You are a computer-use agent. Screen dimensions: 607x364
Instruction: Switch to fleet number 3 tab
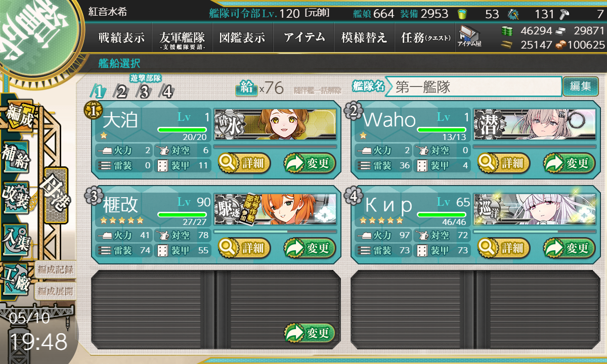144,92
